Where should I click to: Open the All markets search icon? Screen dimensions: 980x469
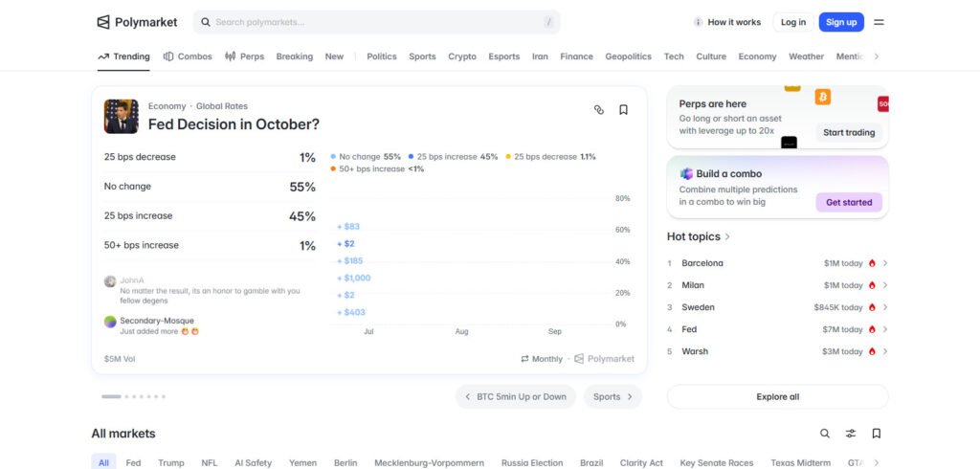click(x=825, y=434)
